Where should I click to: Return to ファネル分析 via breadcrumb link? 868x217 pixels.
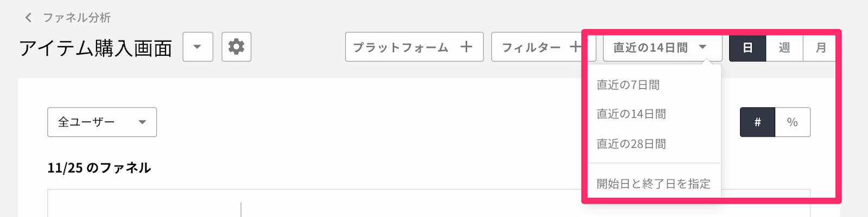[76, 18]
